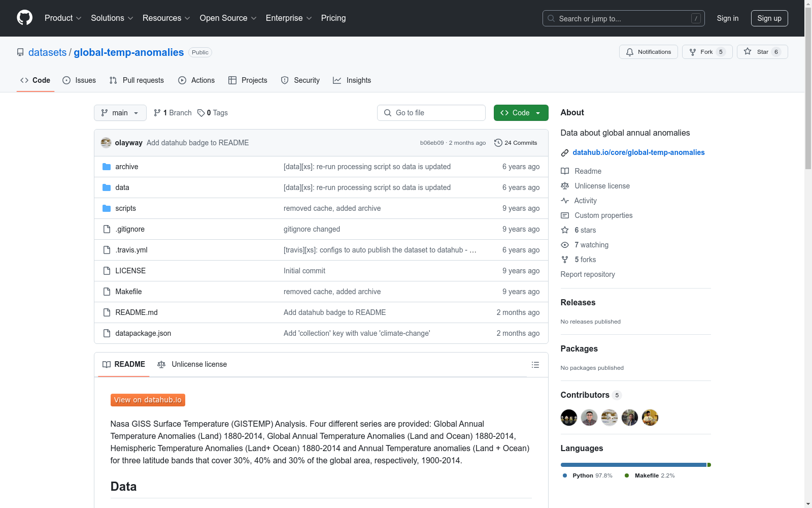Screen dimensions: 812x508
Task: Expand the Enterprise menu
Action: 289,18
